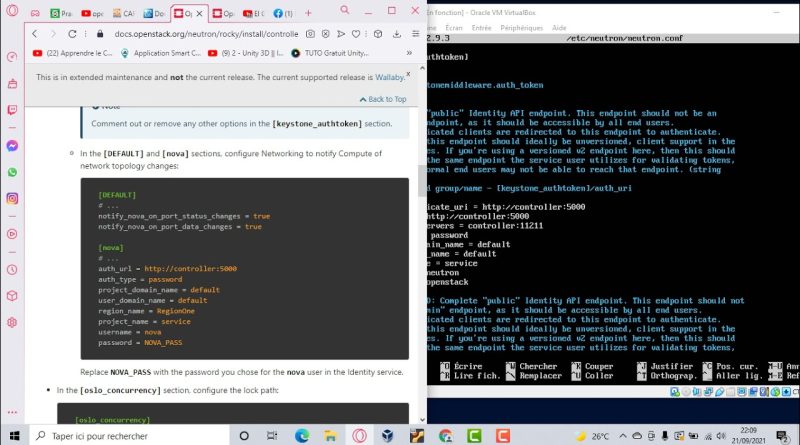Open the GX Control speedometer in the sidebar

[12, 57]
